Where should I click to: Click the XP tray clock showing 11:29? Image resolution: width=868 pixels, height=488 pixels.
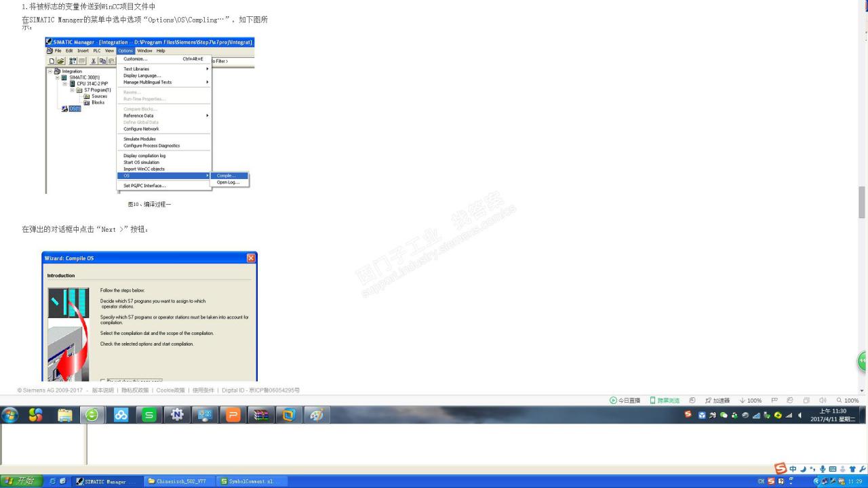pos(854,481)
